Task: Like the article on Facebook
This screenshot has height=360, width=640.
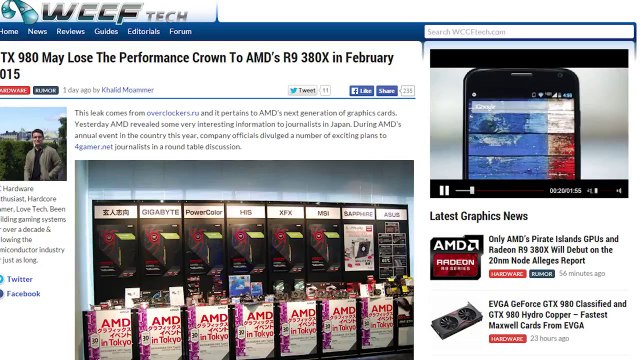Action: click(x=362, y=91)
